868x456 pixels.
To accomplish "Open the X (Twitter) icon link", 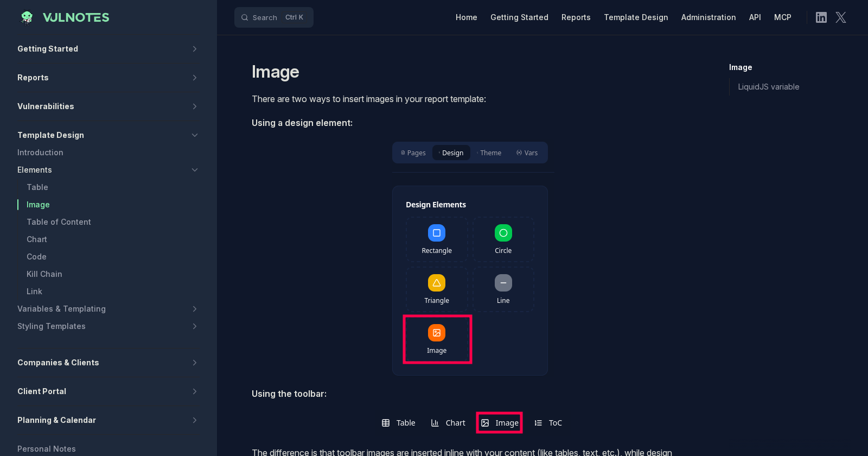I will [841, 17].
